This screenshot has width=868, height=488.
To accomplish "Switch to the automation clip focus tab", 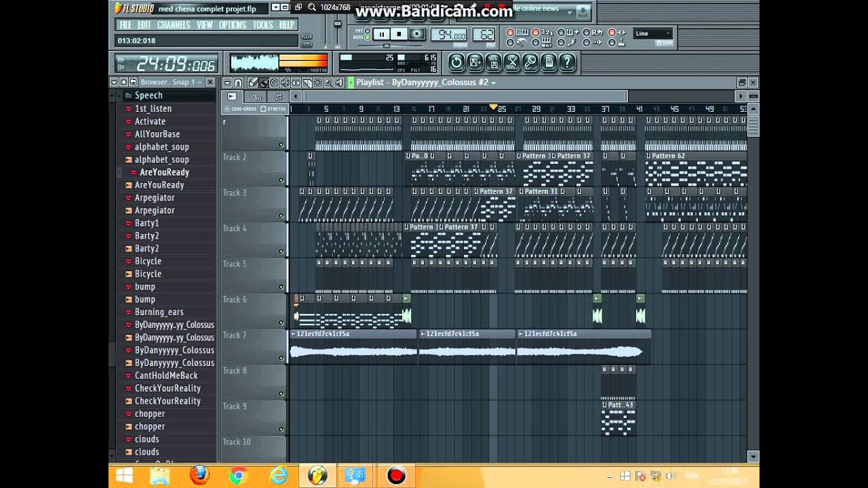I will pos(256,97).
